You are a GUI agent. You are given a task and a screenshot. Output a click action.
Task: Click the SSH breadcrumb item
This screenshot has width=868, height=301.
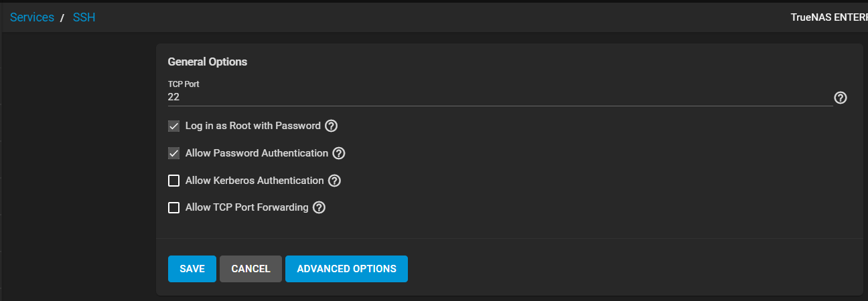[x=84, y=17]
